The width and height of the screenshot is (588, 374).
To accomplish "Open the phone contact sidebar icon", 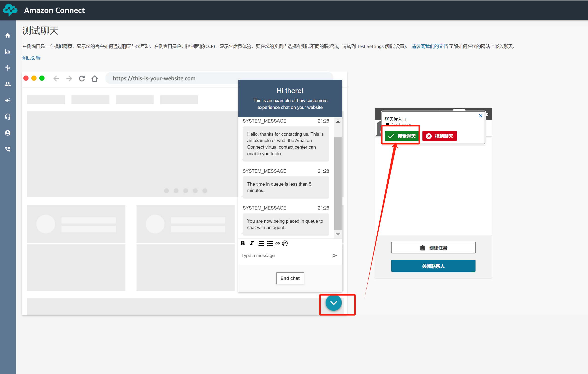I will click(x=8, y=149).
